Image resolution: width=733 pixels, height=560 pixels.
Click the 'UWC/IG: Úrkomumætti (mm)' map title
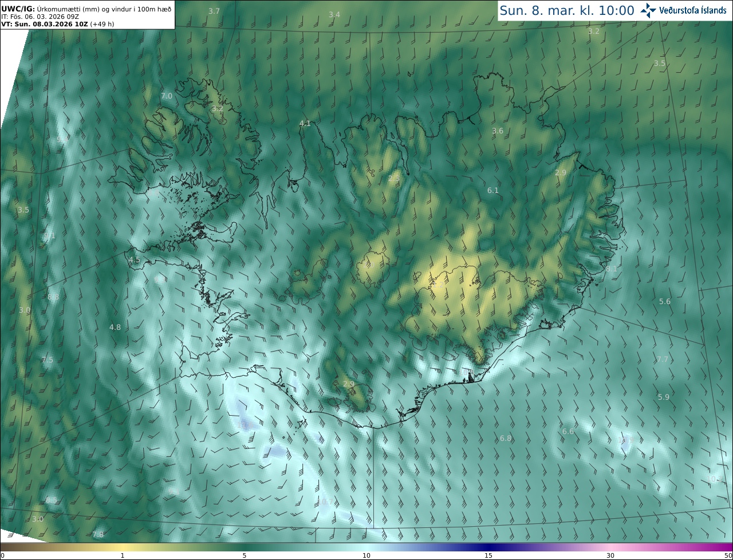[86, 9]
